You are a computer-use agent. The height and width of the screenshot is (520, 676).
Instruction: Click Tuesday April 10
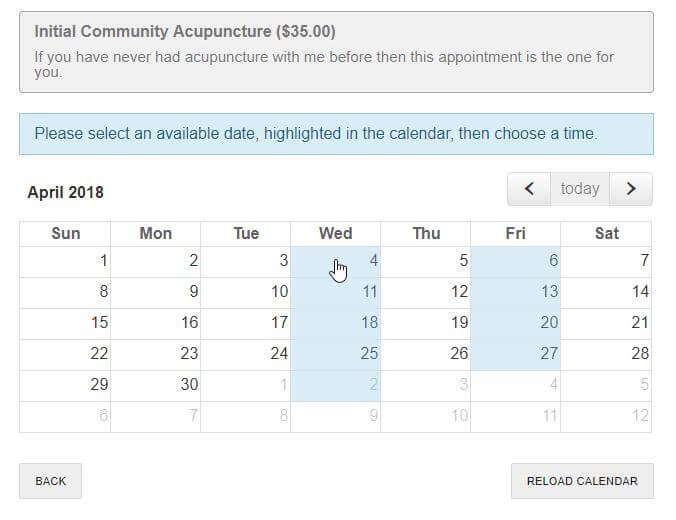pos(246,293)
